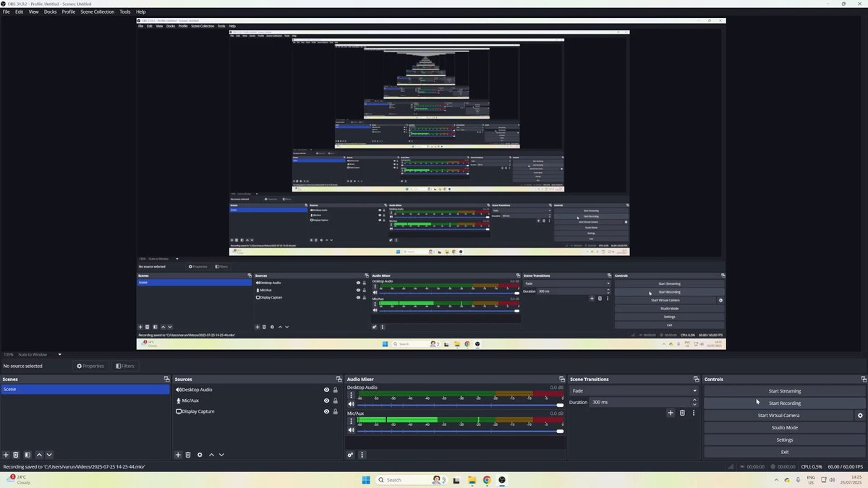Open the Docks menu
The width and height of the screenshot is (868, 488).
50,12
